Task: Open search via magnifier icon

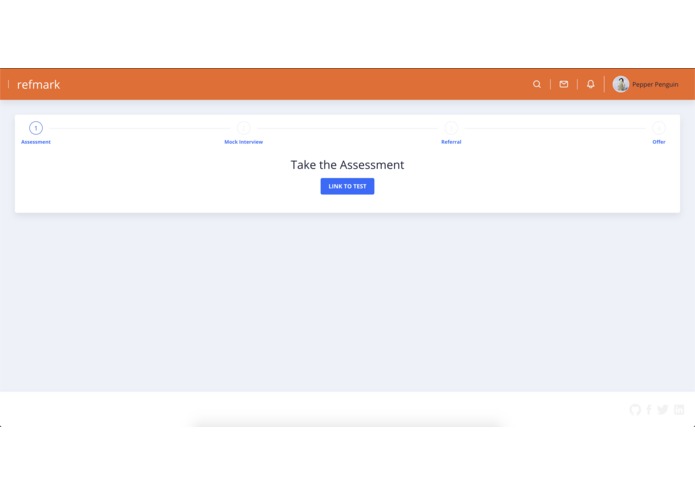Action: (x=537, y=84)
